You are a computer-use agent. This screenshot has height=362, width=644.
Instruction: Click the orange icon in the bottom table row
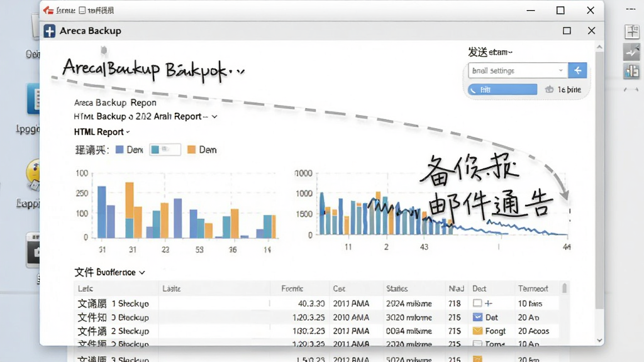pos(477,359)
